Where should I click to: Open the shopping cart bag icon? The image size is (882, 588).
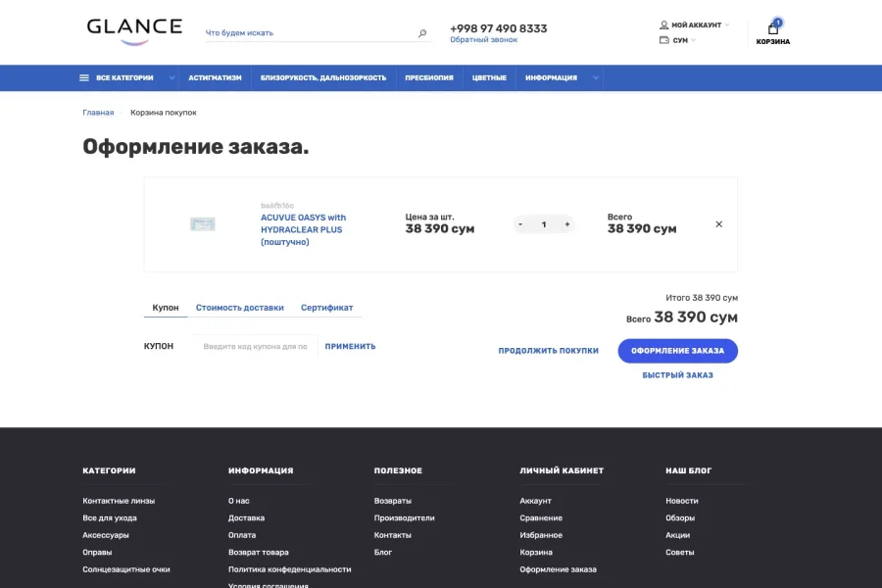click(773, 27)
